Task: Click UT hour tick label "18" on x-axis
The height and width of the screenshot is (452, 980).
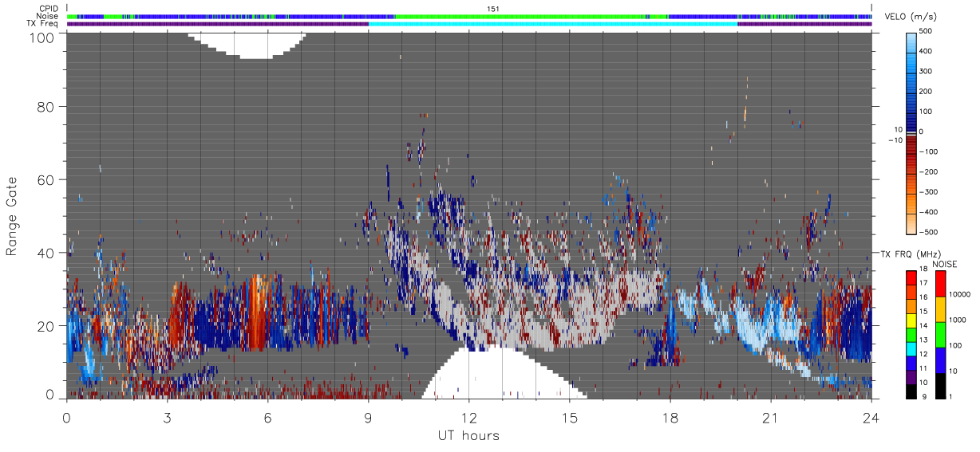Action: 670,418
